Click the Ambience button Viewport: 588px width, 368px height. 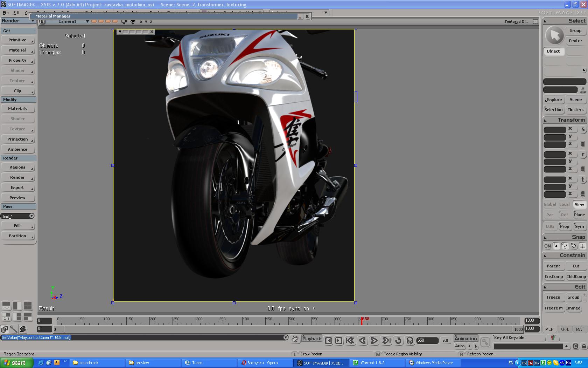pos(17,149)
